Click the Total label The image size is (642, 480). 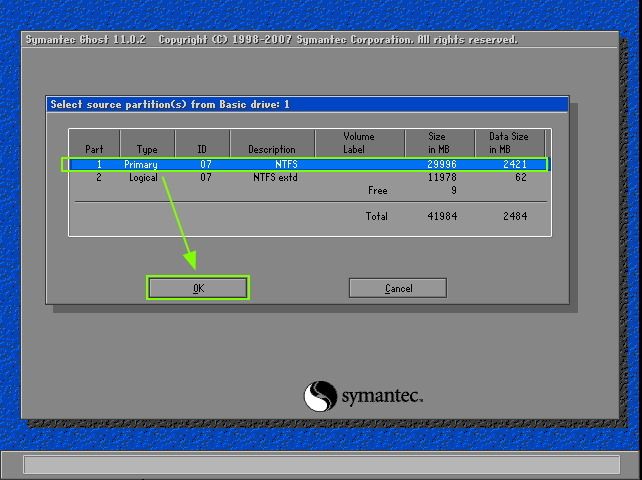pyautogui.click(x=377, y=216)
